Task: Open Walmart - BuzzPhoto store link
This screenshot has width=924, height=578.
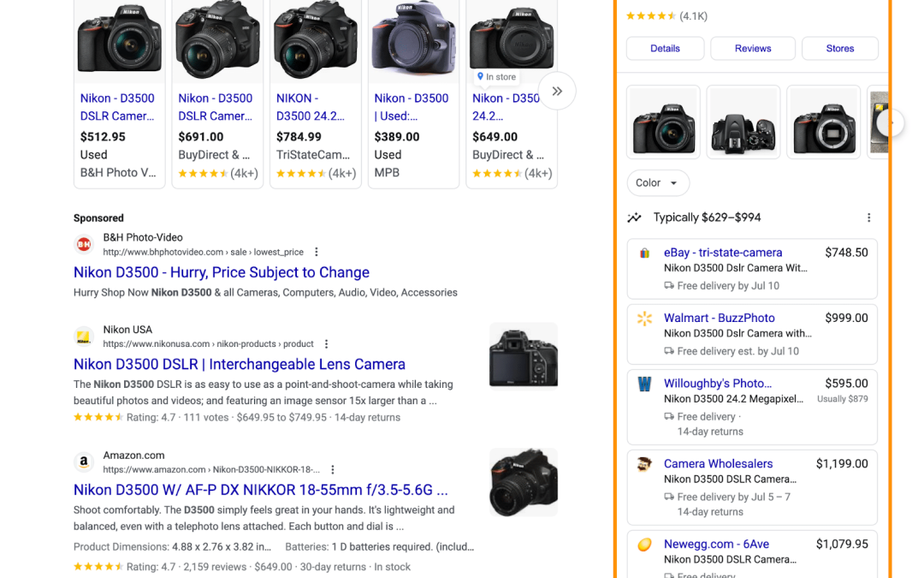Action: pyautogui.click(x=719, y=318)
